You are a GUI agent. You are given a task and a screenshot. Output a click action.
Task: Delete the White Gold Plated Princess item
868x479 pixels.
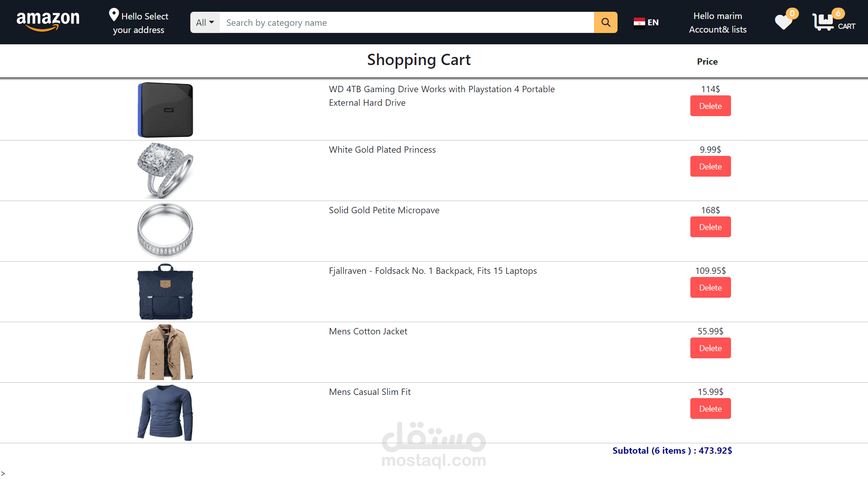pyautogui.click(x=710, y=167)
